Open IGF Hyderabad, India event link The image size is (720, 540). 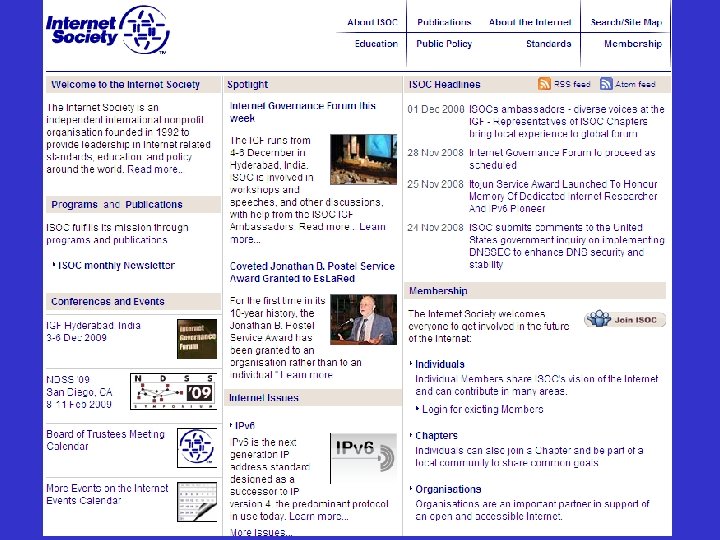point(94,332)
